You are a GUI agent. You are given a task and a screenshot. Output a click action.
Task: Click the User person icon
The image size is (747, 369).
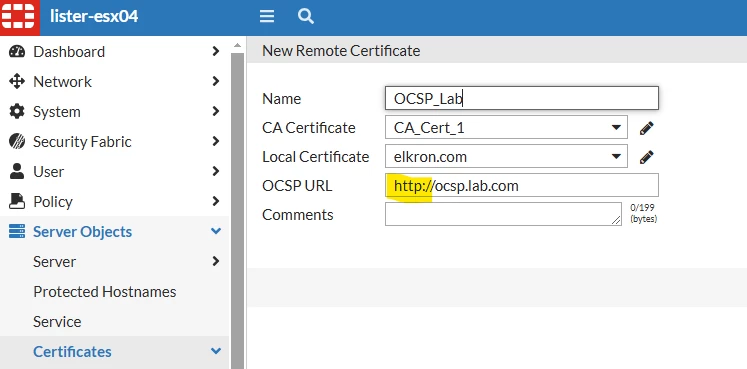(17, 171)
